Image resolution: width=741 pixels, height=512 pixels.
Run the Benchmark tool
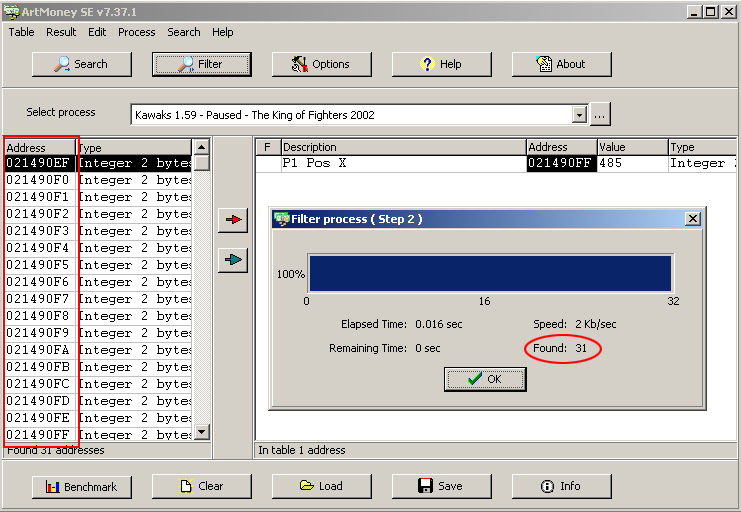(x=81, y=486)
